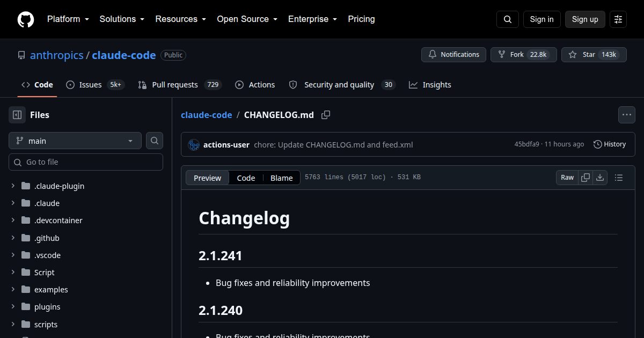Viewport: 644px width, 338px height.
Task: Open the .devcontainer folder icon
Action: click(x=26, y=221)
